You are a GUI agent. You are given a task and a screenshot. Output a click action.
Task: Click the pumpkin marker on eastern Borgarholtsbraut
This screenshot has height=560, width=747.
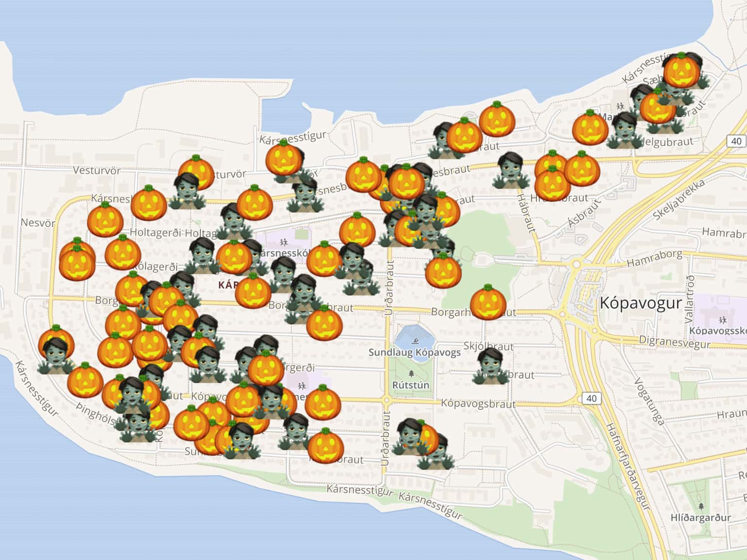tap(488, 302)
